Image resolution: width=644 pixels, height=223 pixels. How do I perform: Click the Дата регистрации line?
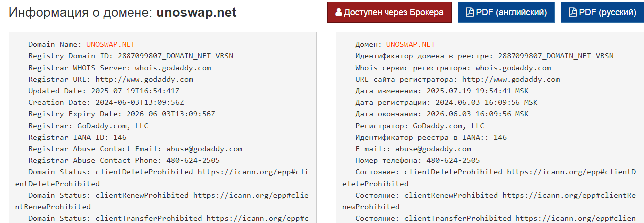click(x=442, y=102)
